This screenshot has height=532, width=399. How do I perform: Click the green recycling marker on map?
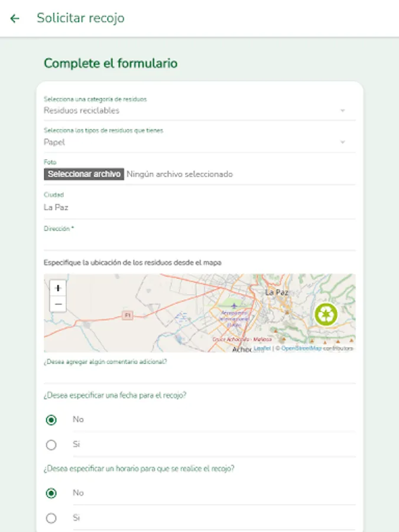tap(326, 314)
